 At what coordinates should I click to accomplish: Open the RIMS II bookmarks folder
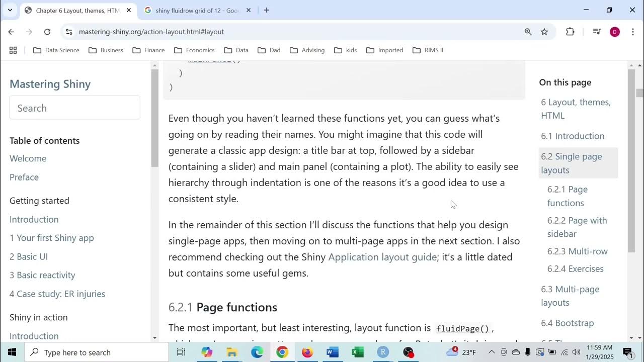click(x=428, y=50)
